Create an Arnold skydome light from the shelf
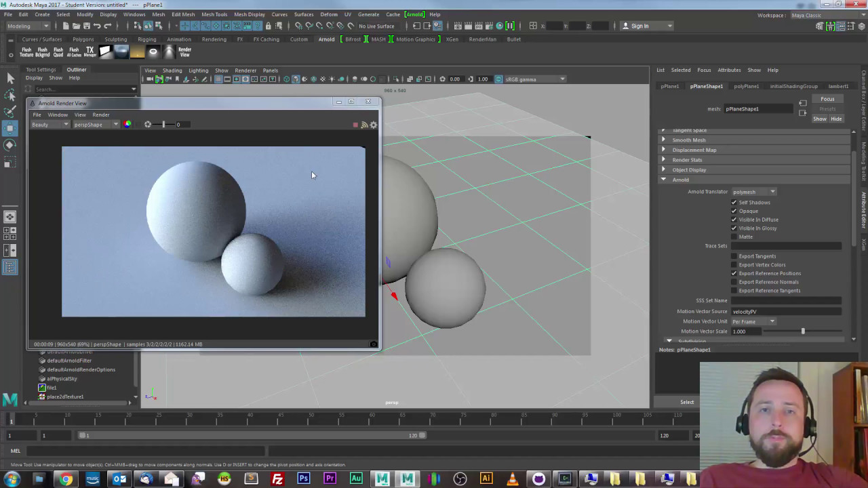Viewport: 868px width, 488px height. 121,52
